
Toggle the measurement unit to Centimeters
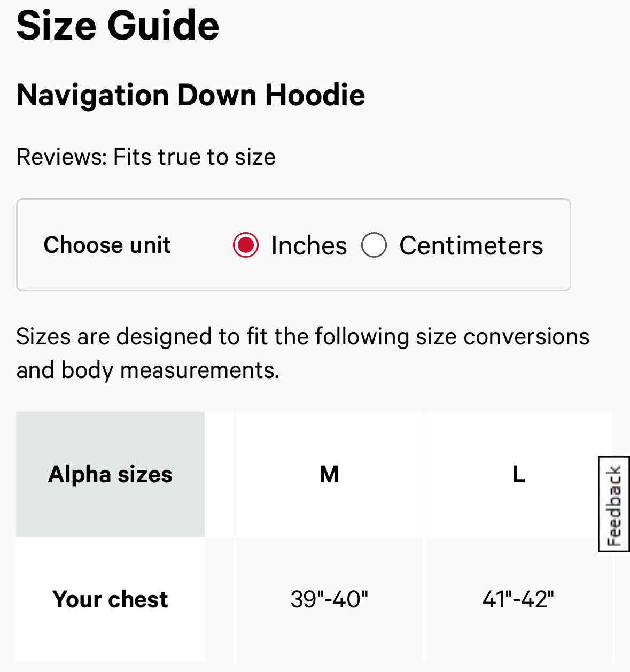click(x=374, y=245)
